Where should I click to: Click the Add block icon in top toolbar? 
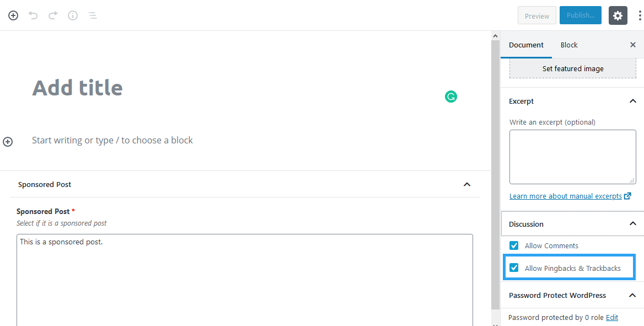tap(13, 15)
